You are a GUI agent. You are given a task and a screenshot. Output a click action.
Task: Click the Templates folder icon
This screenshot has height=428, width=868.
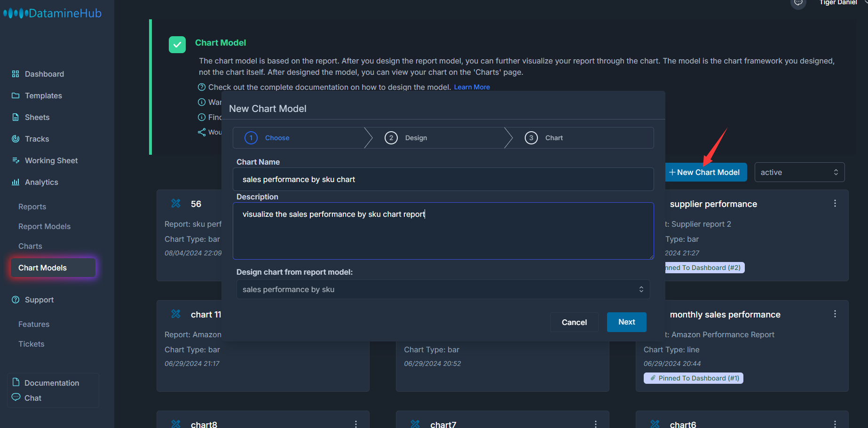[16, 95]
